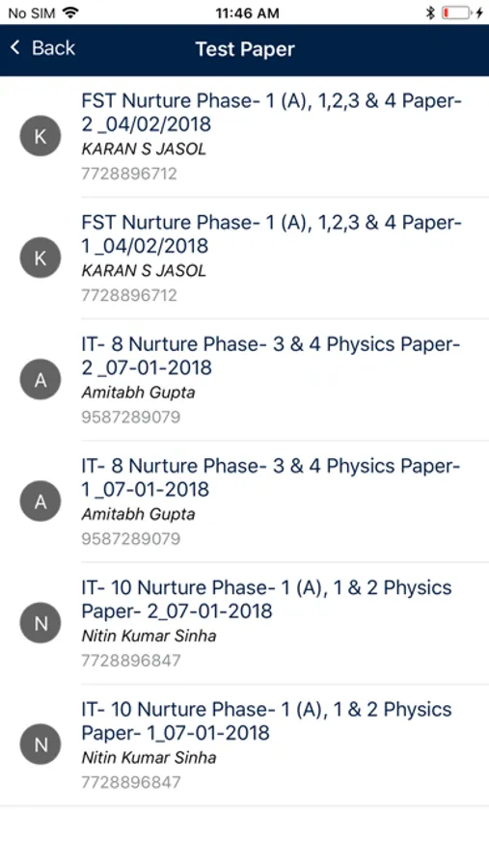
Task: Tap phone number 9587289079 under IT-8 Paper-2
Action: pos(131,417)
